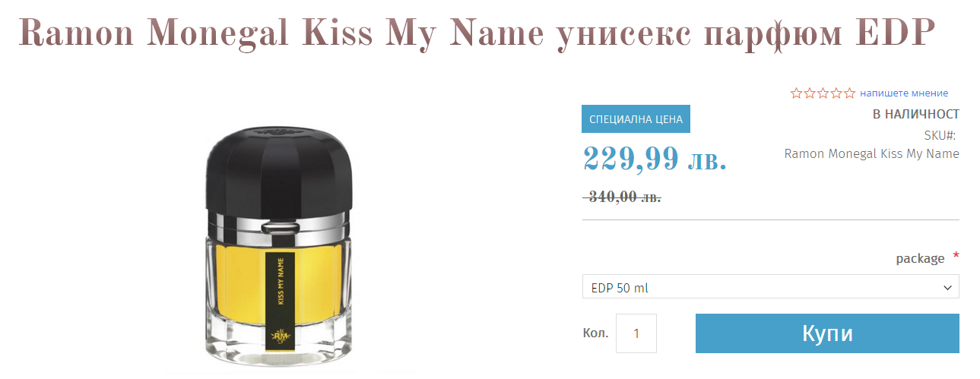This screenshot has height=379, width=980.
Task: Select the SKU value Ramon Monegal Kiss My Name
Action: pyautogui.click(x=871, y=154)
